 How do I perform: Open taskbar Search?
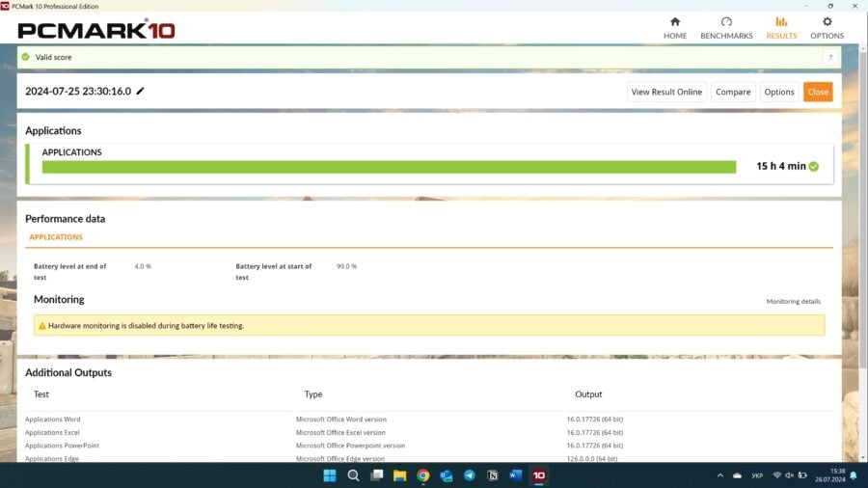tap(353, 475)
